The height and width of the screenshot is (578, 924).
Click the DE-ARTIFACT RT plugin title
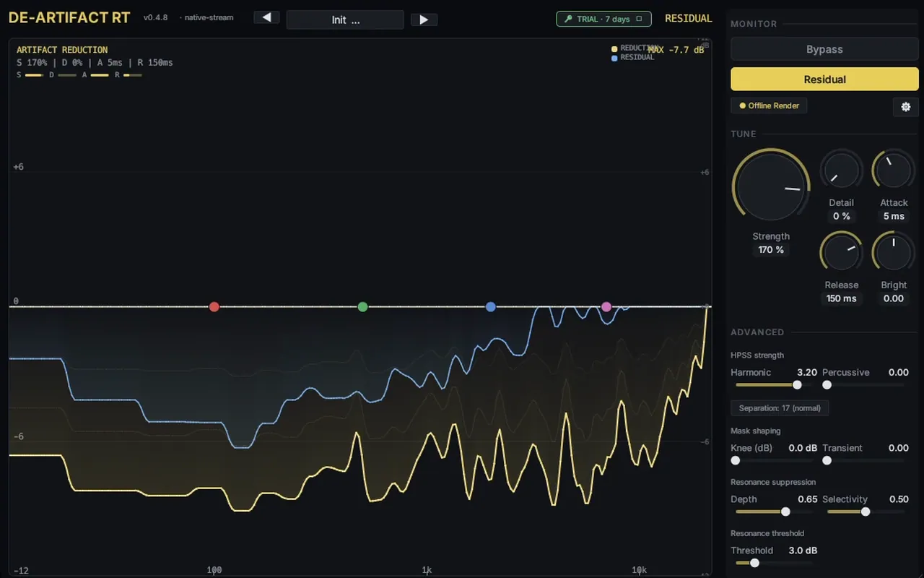coord(69,18)
